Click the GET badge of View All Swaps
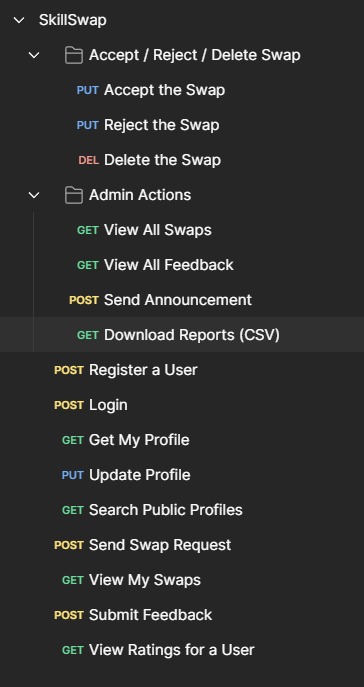This screenshot has width=364, height=687. (88, 230)
